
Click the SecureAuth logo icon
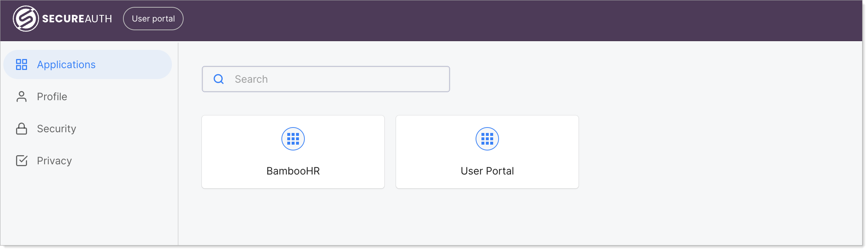26,19
